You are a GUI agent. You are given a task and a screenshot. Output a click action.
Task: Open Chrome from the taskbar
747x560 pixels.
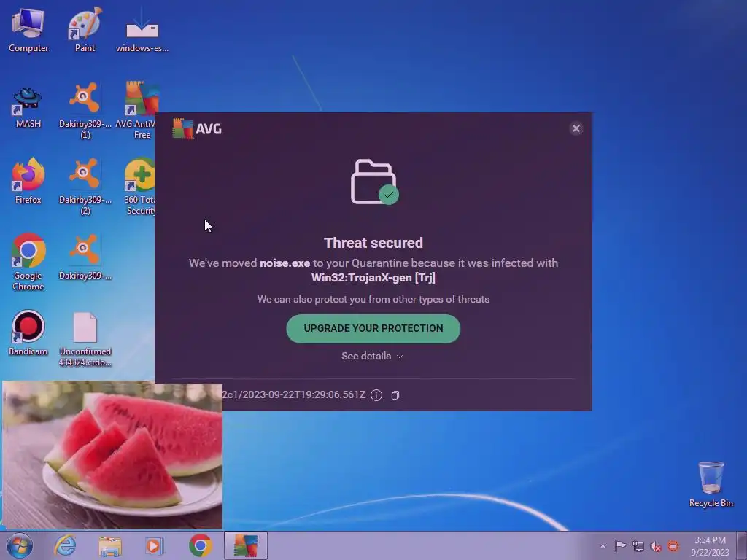201,545
